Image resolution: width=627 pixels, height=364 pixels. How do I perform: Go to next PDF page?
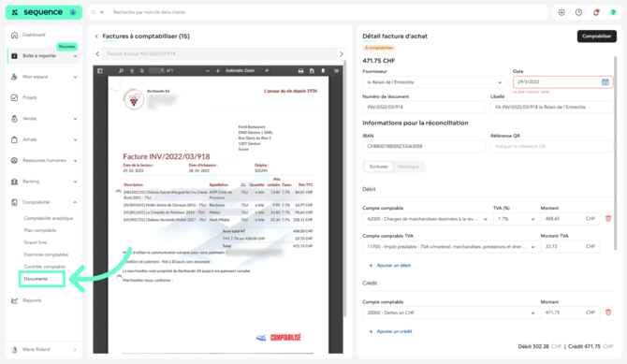(141, 71)
